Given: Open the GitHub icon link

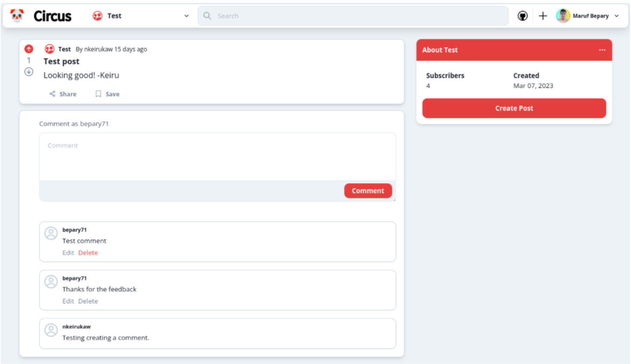Looking at the screenshot, I should pyautogui.click(x=523, y=16).
